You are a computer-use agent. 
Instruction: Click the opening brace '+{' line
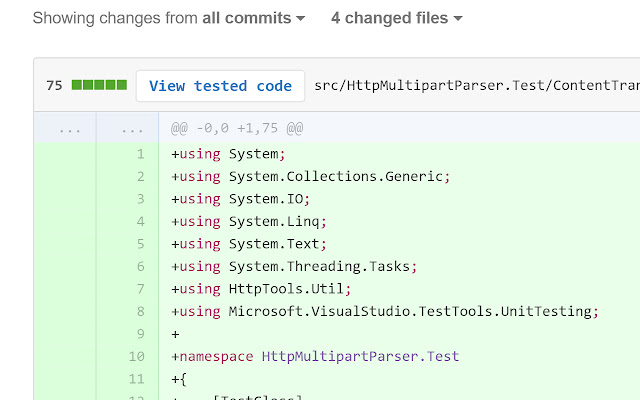pyautogui.click(x=179, y=379)
